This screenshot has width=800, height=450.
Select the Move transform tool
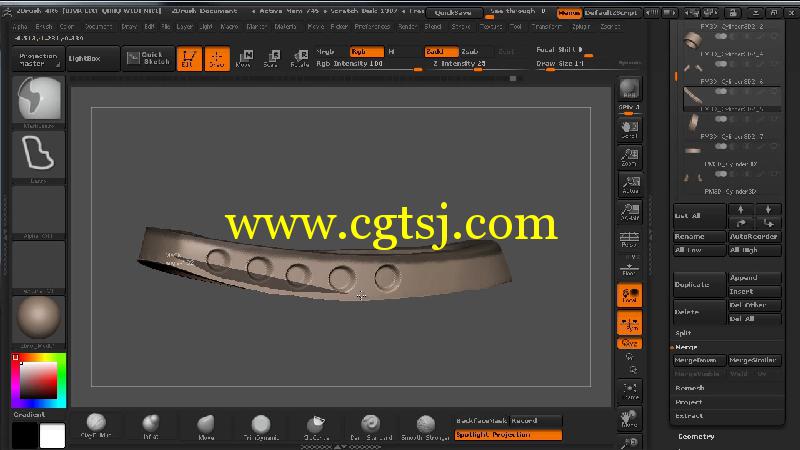[244, 58]
